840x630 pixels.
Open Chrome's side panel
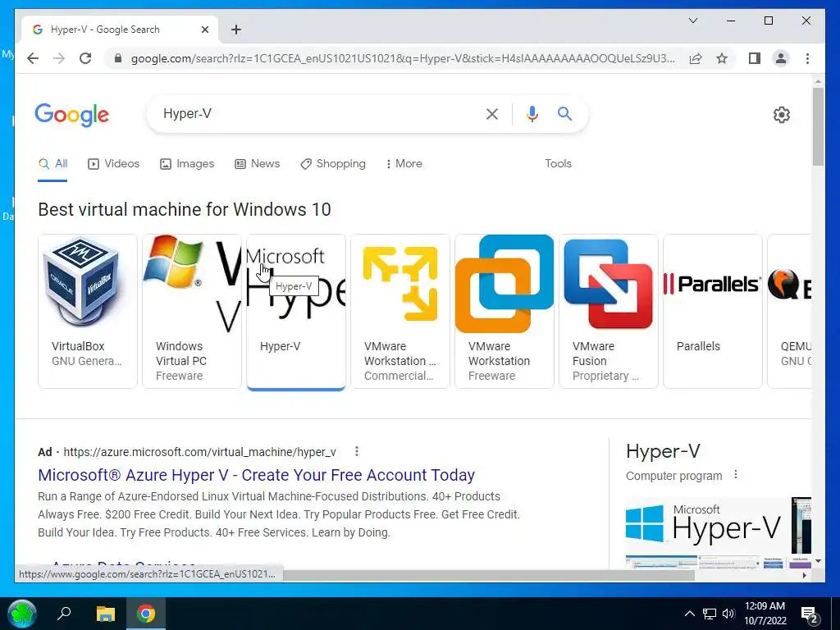click(755, 58)
